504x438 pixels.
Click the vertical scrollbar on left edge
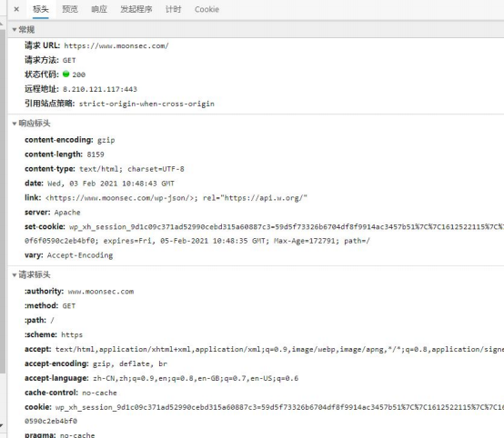pyautogui.click(x=3, y=201)
